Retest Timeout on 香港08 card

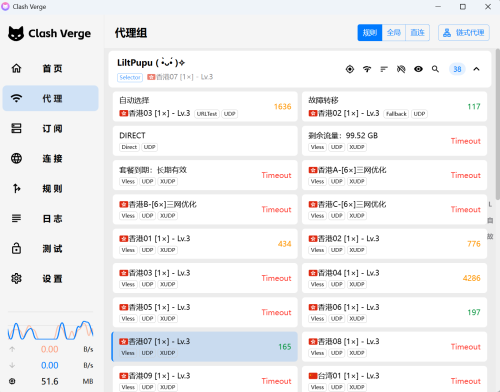point(466,347)
